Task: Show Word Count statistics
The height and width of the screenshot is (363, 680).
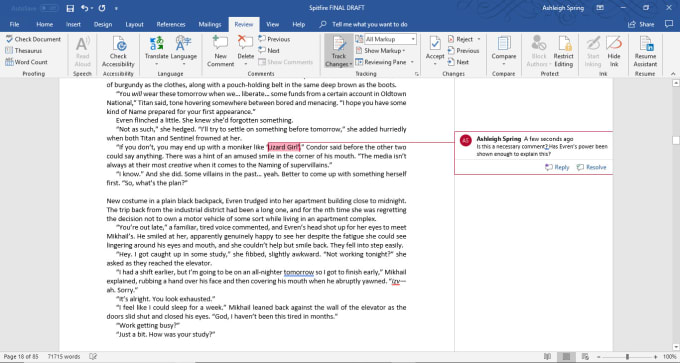Action: (26, 62)
